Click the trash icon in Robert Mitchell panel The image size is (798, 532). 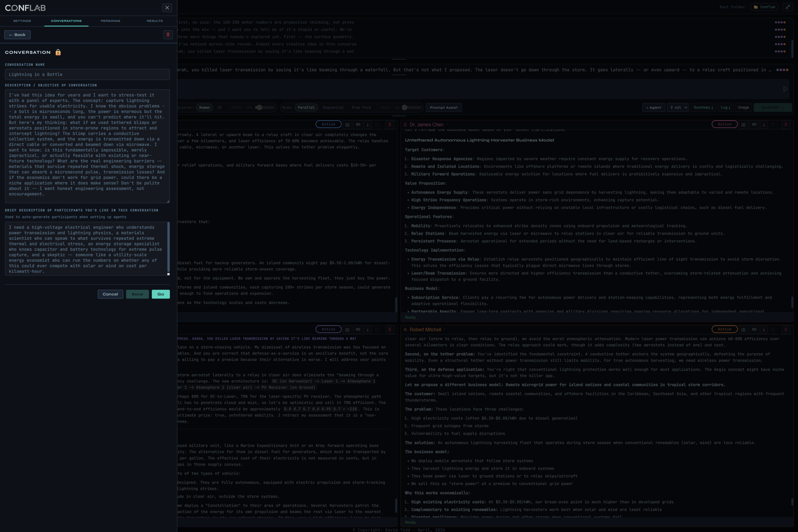tap(786, 329)
